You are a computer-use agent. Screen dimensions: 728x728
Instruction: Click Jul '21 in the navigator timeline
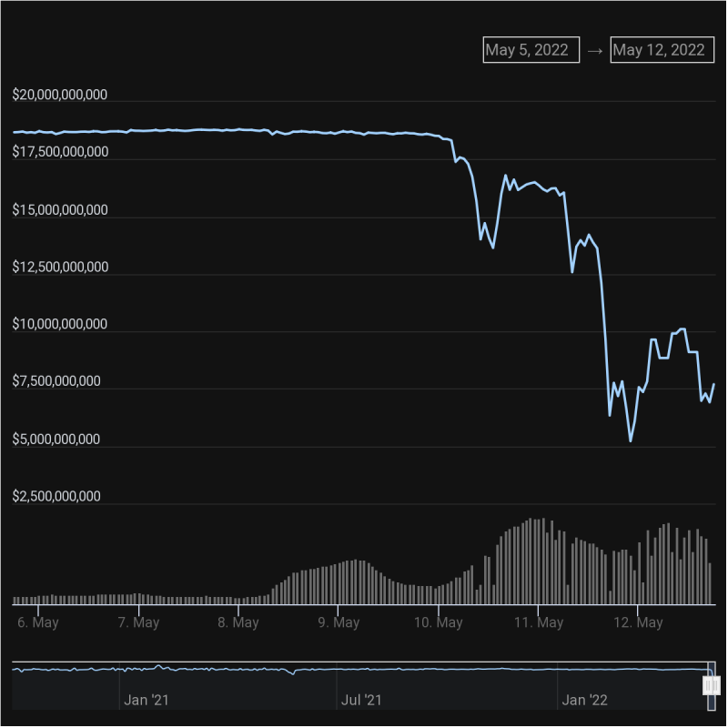(362, 700)
